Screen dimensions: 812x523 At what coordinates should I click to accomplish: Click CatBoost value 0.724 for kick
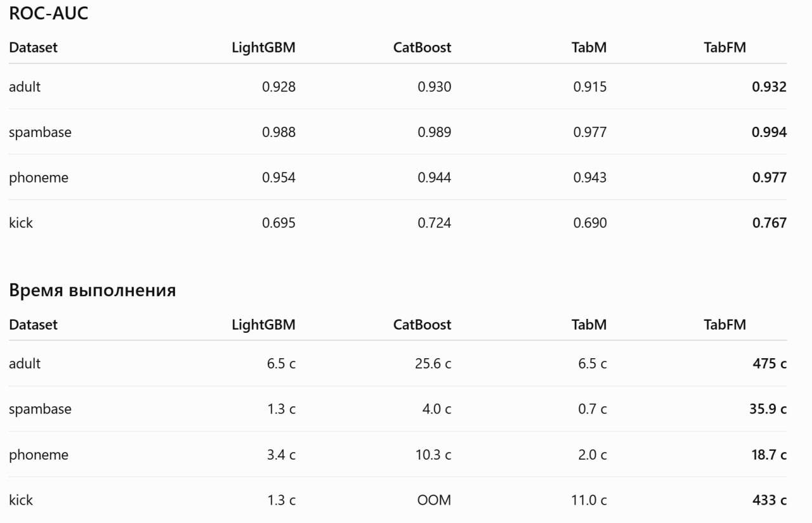point(434,223)
